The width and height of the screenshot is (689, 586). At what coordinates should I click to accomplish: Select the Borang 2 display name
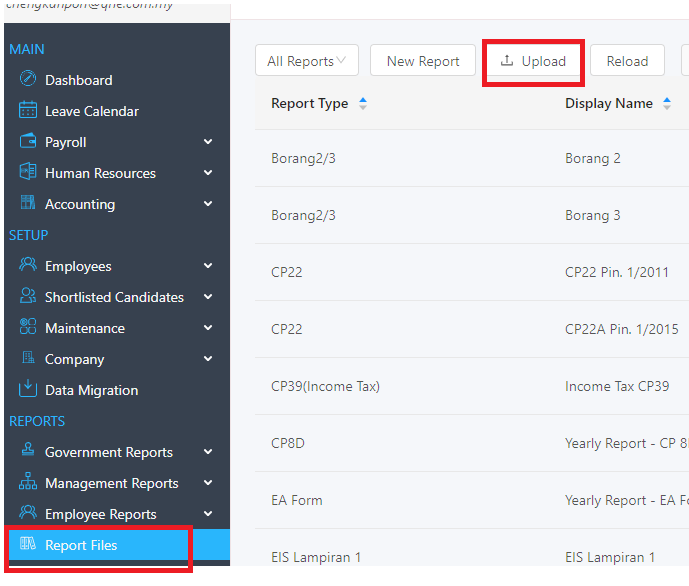pos(593,158)
